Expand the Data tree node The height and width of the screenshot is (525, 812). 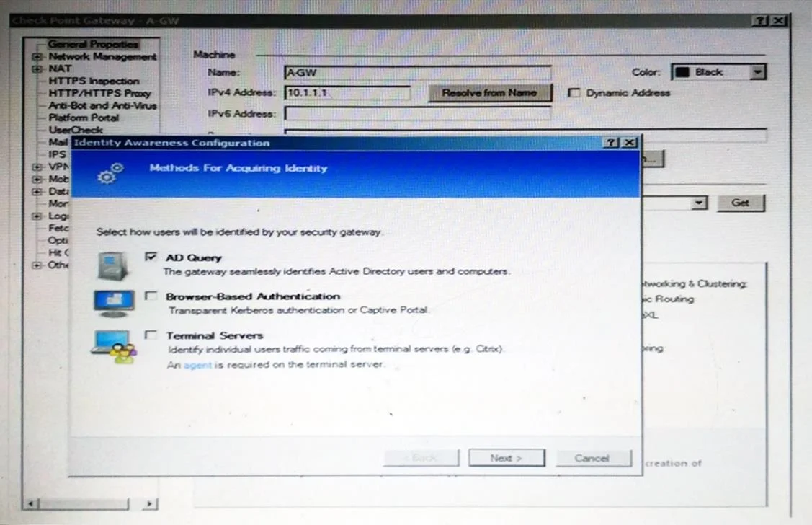point(37,191)
